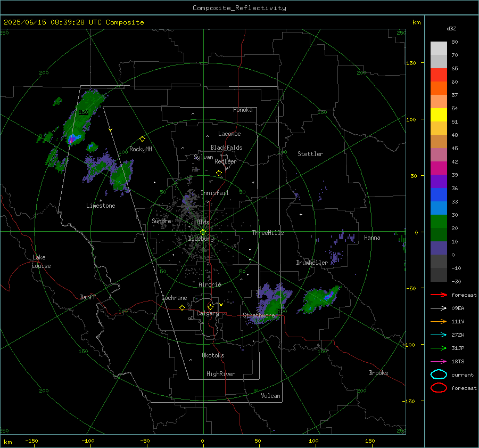Click the yellow diamond marker near Cochrane

click(x=182, y=308)
